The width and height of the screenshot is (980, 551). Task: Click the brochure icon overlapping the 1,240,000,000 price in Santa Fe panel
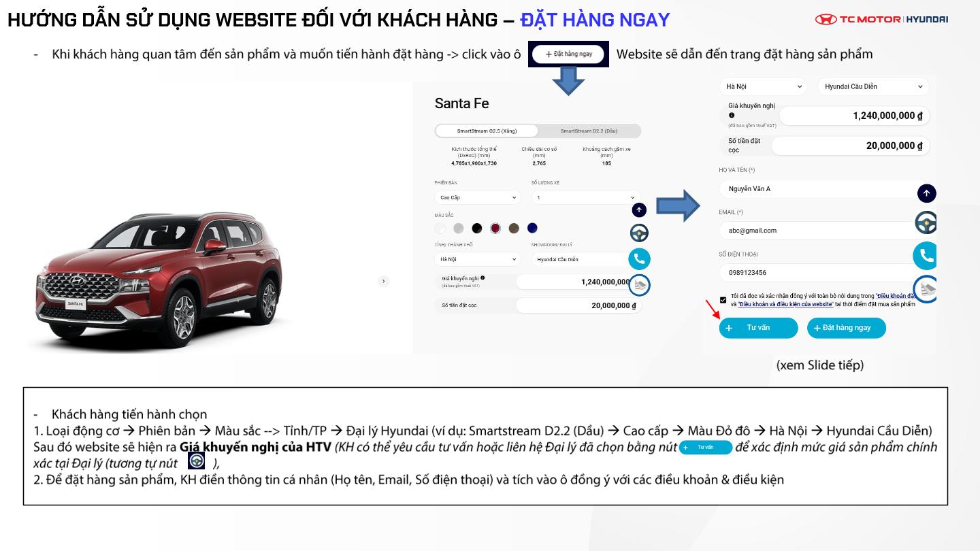click(x=639, y=285)
